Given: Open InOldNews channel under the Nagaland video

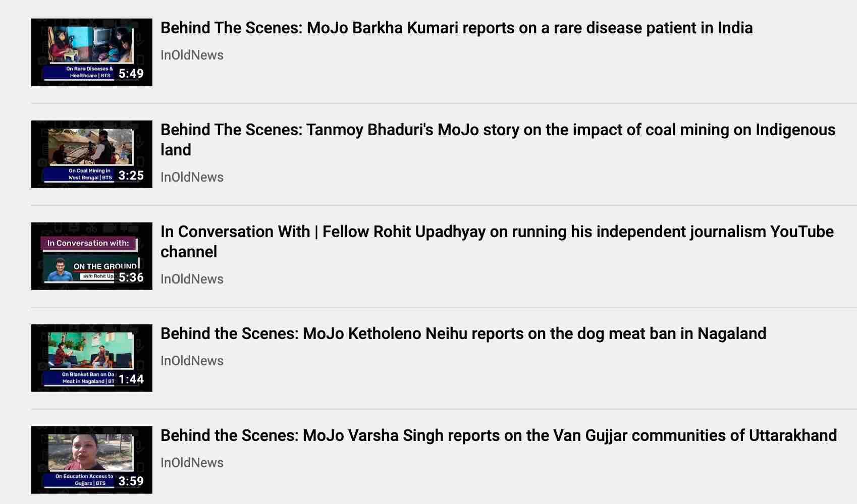Looking at the screenshot, I should tap(192, 361).
